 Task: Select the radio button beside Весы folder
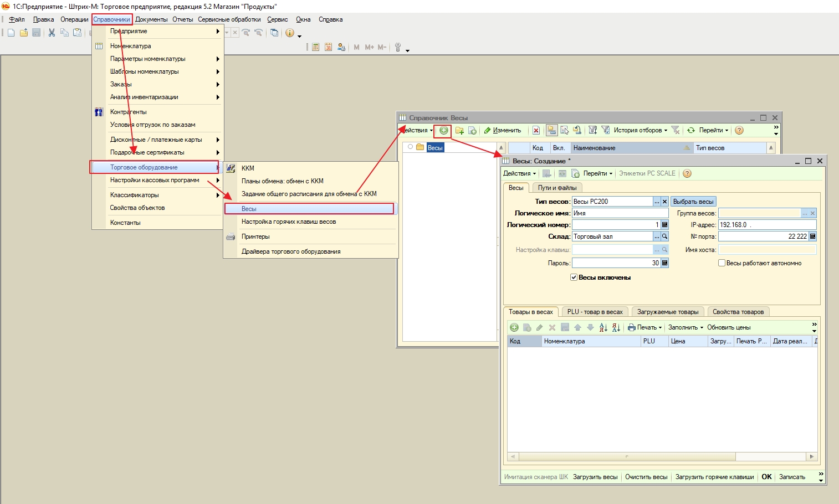pos(410,147)
